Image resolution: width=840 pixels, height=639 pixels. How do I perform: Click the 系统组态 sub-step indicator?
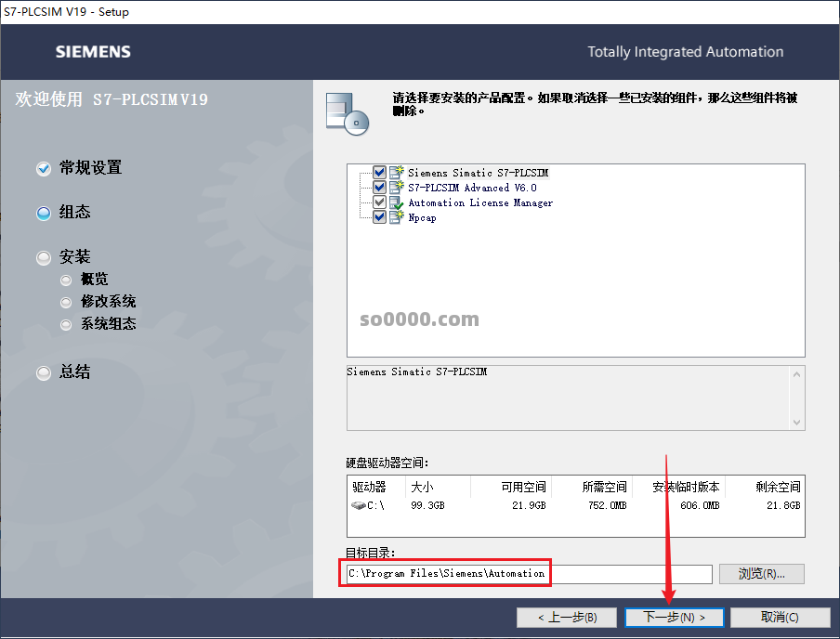pyautogui.click(x=66, y=324)
